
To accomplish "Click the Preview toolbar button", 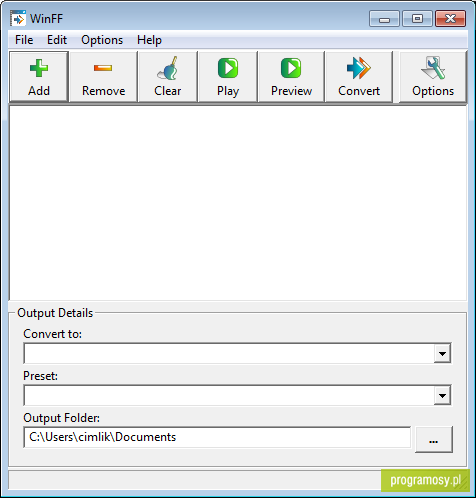I will tap(291, 77).
